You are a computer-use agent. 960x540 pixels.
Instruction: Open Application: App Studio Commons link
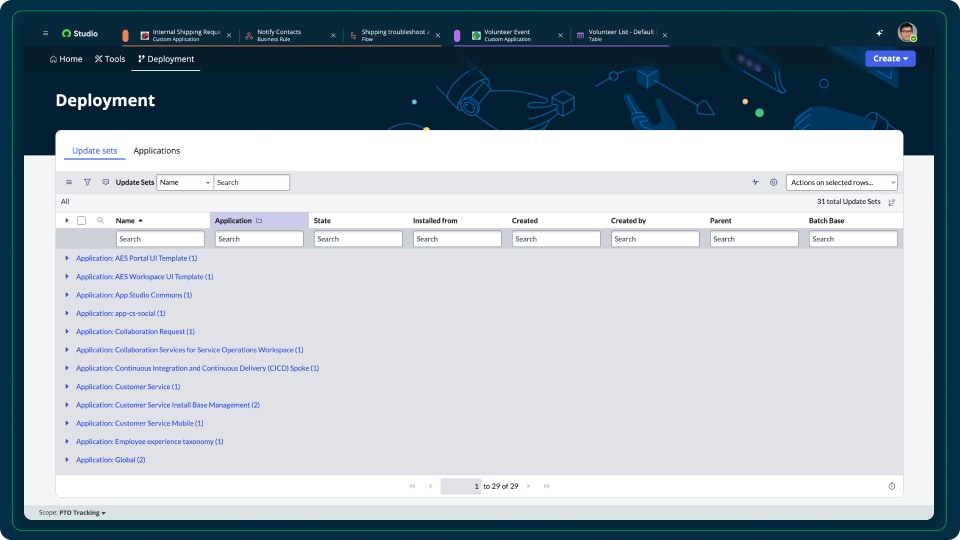(133, 295)
